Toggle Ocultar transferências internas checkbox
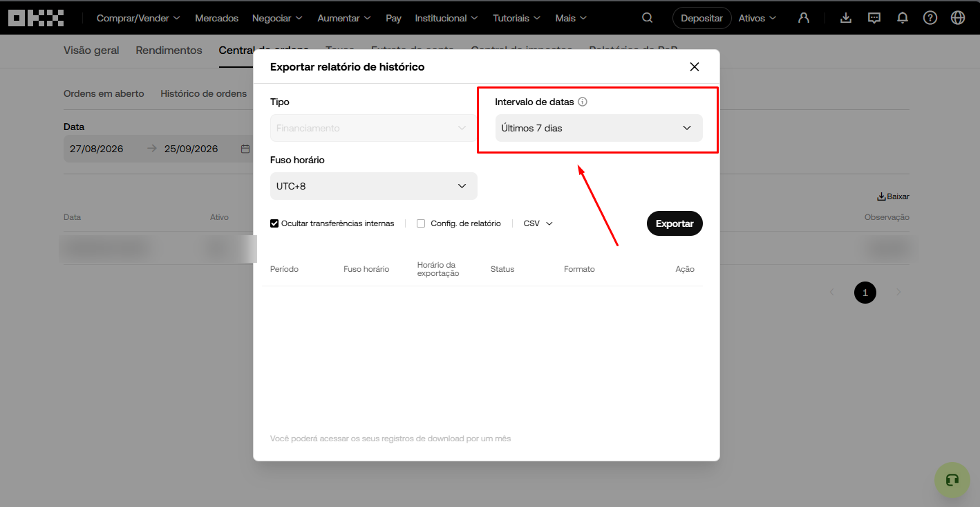This screenshot has height=507, width=980. point(274,223)
